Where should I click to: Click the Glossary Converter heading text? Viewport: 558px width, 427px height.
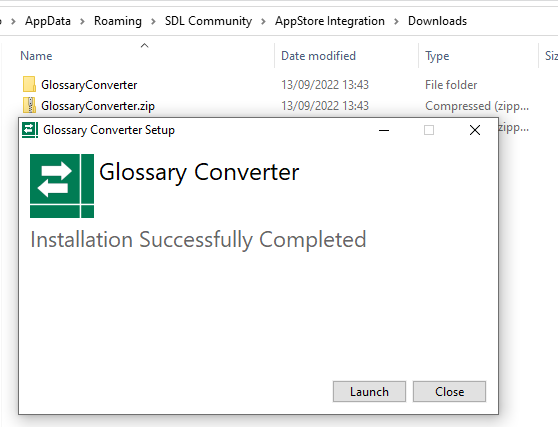pos(199,173)
